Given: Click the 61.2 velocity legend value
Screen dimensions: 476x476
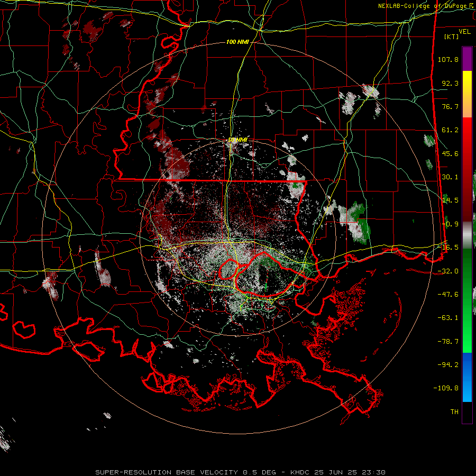Looking at the screenshot, I should tap(450, 130).
